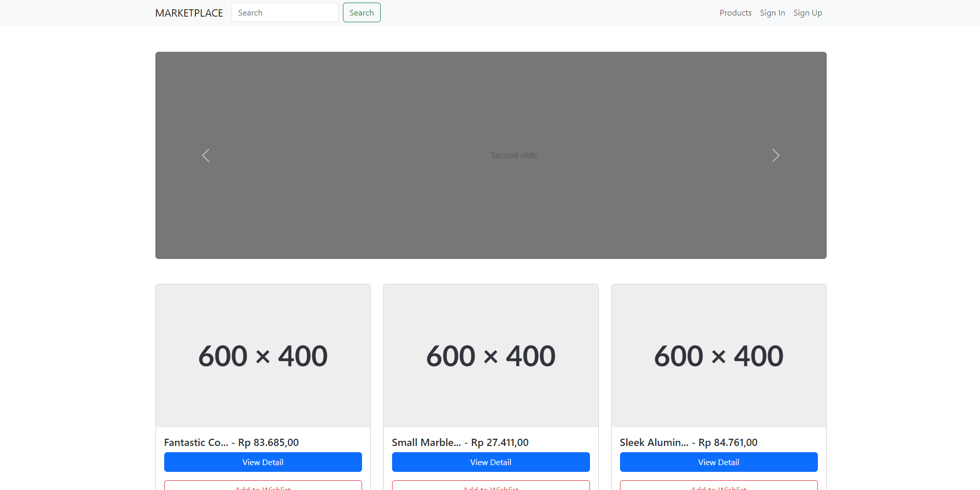Screen dimensions: 980x490
Task: Open the Sign Up nav link
Action: [x=808, y=13]
